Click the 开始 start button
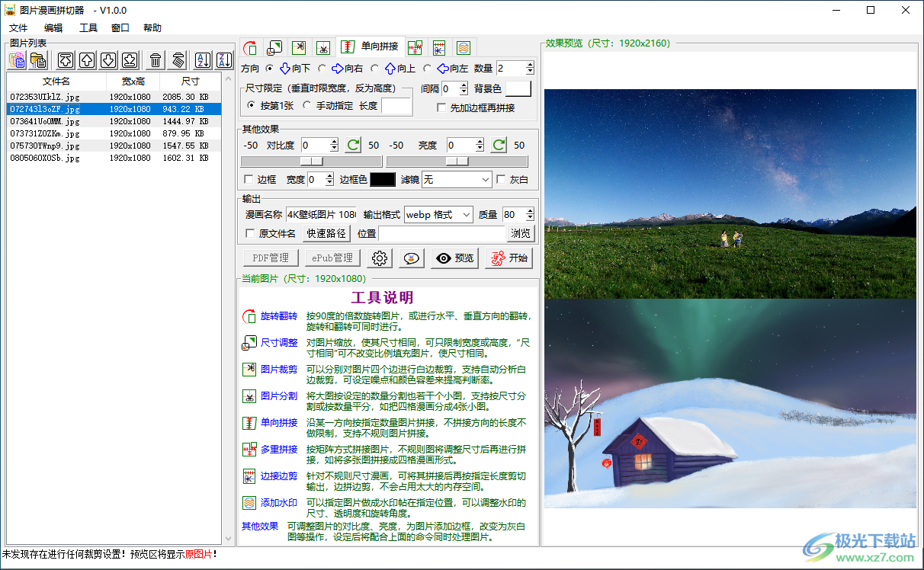This screenshot has height=570, width=924. point(509,258)
